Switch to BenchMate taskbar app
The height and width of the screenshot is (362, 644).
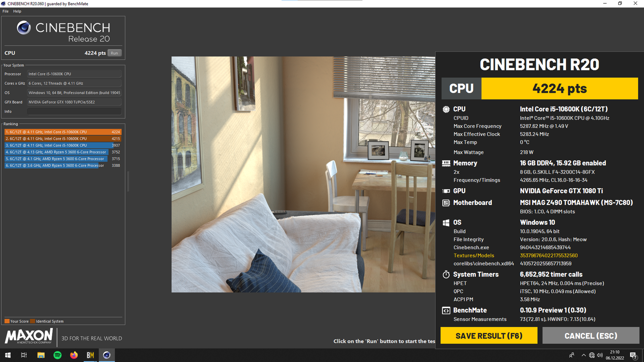(x=90, y=355)
